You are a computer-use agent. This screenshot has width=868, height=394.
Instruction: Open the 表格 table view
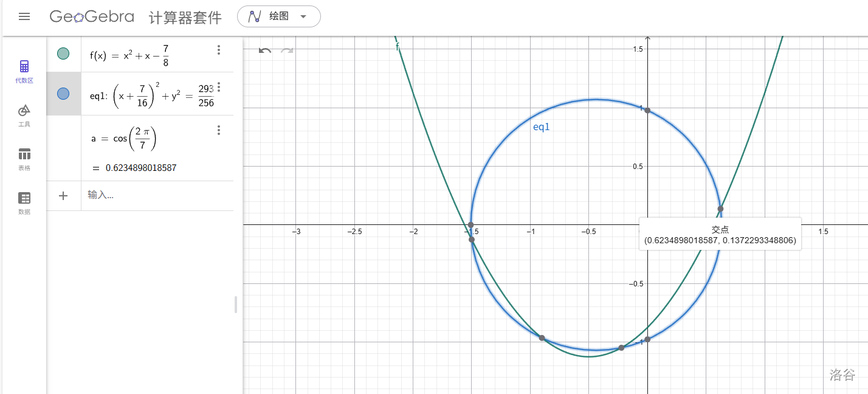tap(24, 159)
